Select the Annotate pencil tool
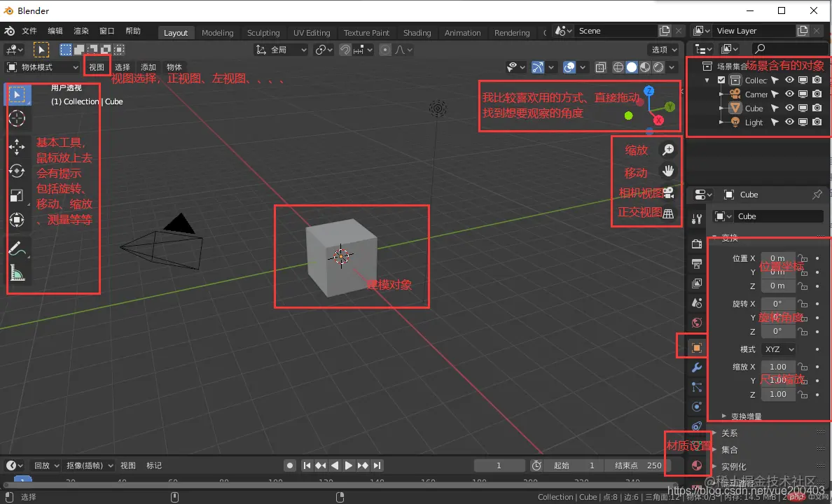Image resolution: width=832 pixels, height=504 pixels. coord(17,248)
